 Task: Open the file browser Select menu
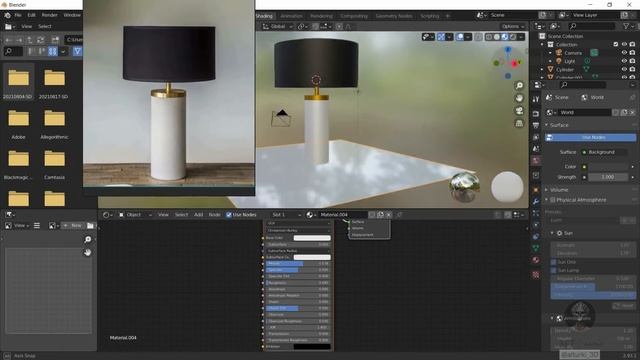44,26
